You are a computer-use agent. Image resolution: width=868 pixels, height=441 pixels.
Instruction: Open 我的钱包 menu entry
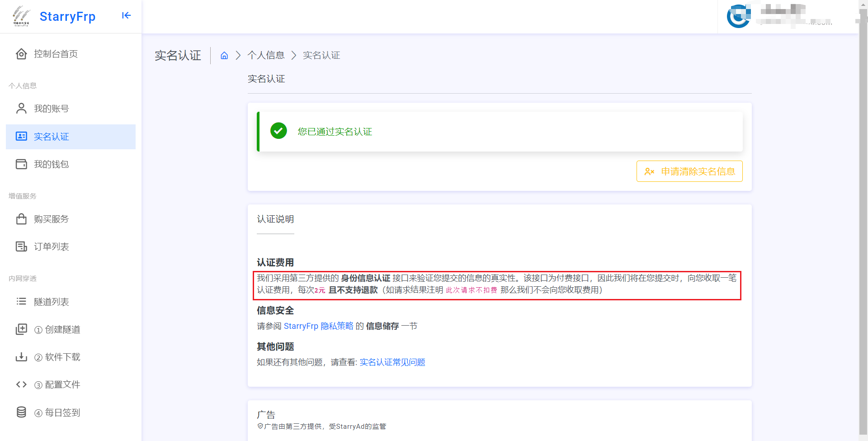pyautogui.click(x=71, y=164)
